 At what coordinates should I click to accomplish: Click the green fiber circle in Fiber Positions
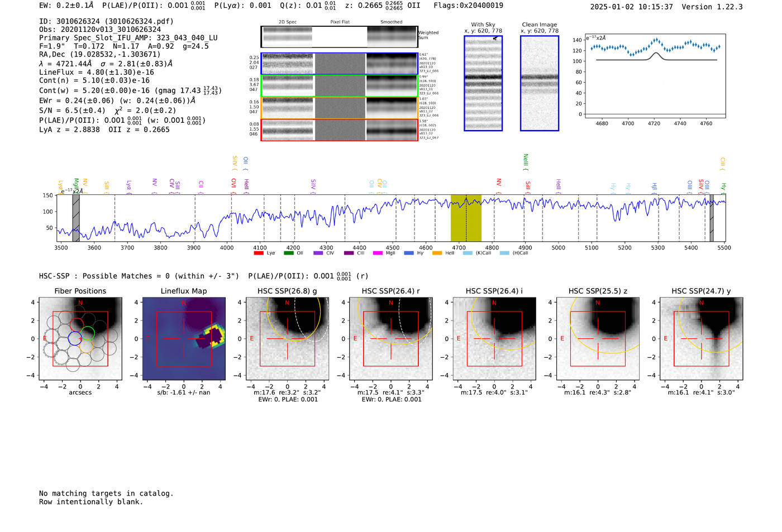pyautogui.click(x=88, y=334)
